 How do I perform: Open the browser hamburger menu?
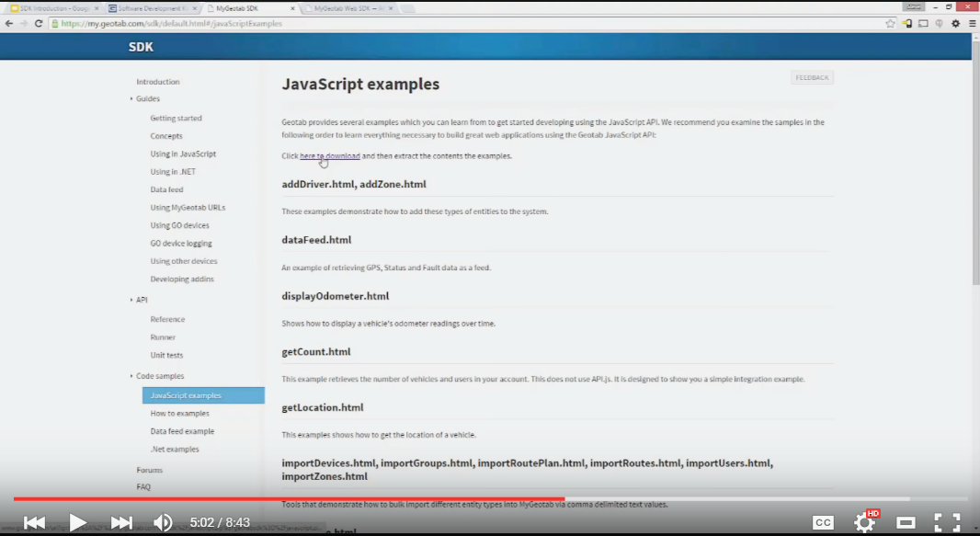(x=972, y=23)
